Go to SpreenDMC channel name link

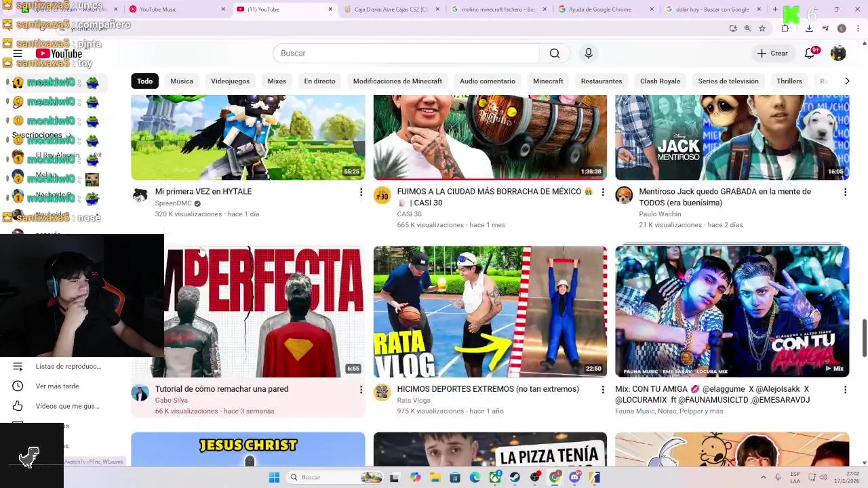coord(174,203)
